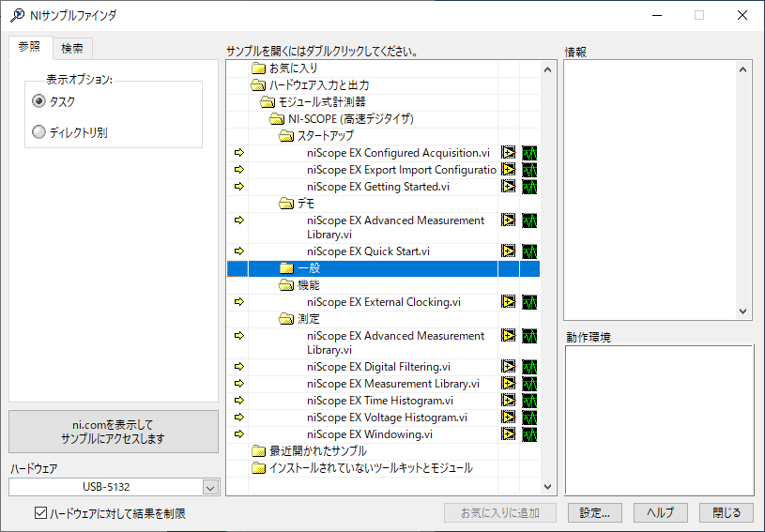The height and width of the screenshot is (532, 765).
Task: Click waveform icon beside niScope EX Configured Acquisition.vi
Action: click(x=529, y=153)
